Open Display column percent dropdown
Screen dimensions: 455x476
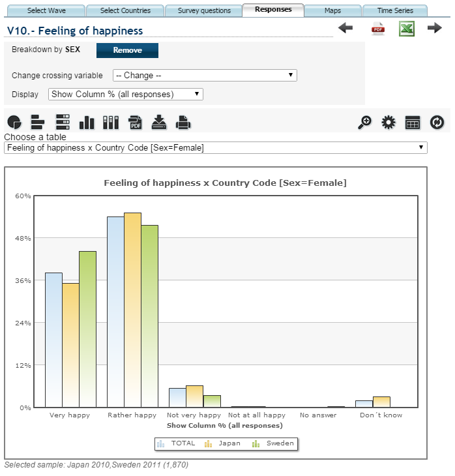tap(126, 94)
